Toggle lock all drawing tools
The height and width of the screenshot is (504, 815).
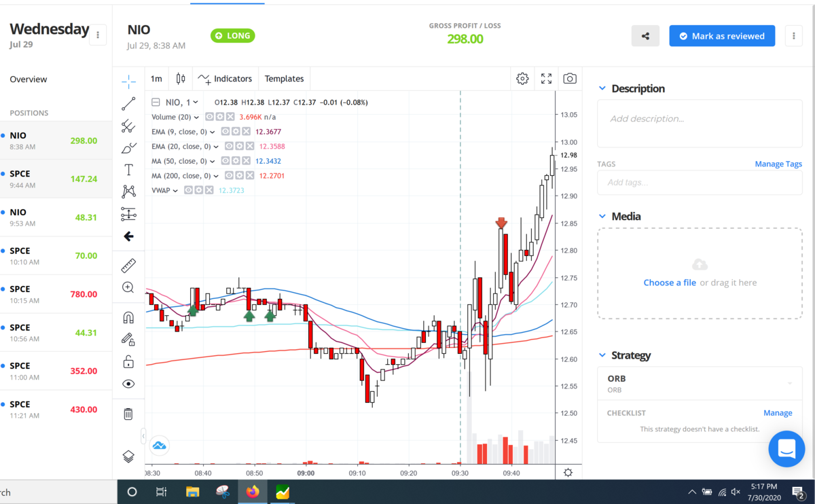(128, 361)
